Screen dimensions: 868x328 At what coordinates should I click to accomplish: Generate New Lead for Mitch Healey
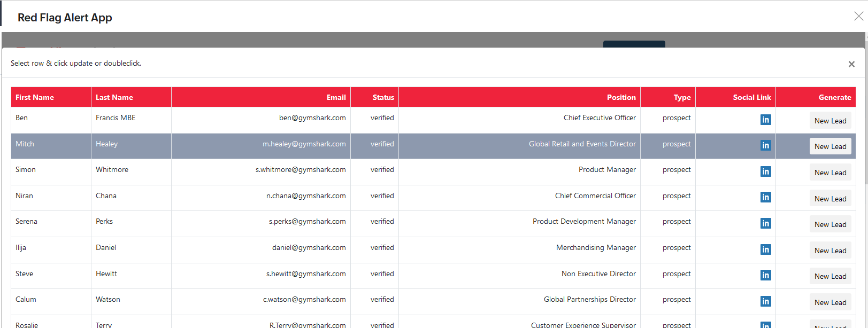(x=830, y=146)
